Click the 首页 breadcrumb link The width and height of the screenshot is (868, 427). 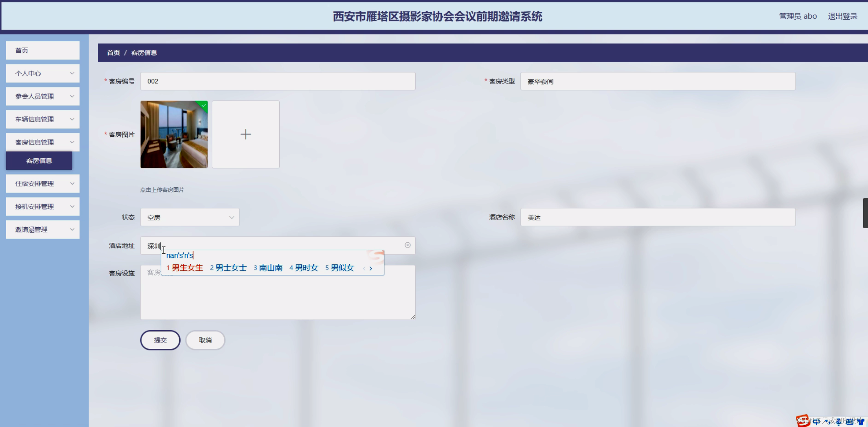pos(113,53)
